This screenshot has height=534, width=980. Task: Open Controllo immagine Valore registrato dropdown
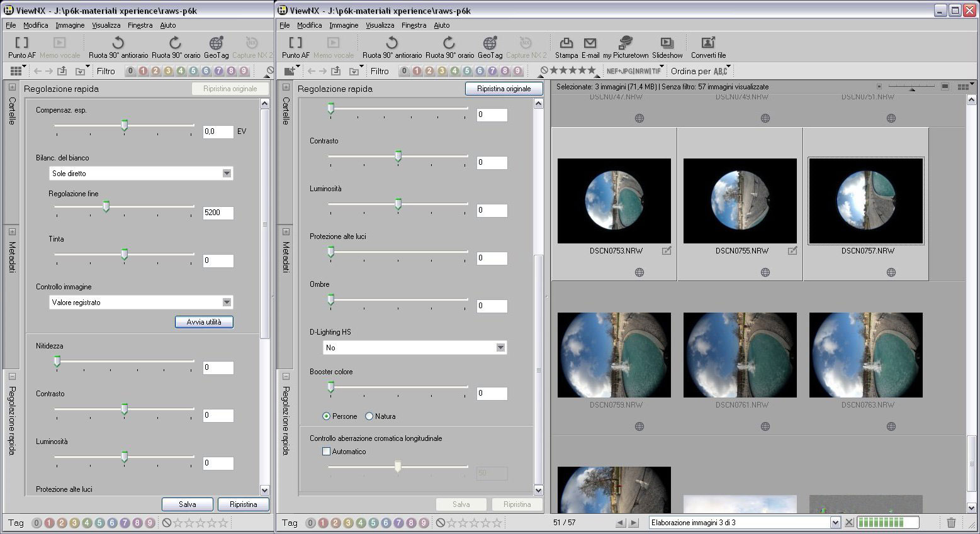tap(141, 302)
